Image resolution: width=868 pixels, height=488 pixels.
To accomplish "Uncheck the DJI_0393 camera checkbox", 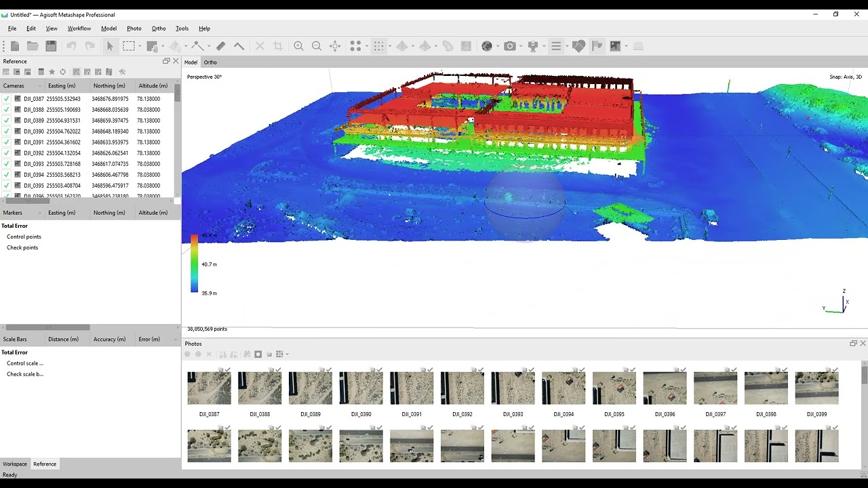I will pyautogui.click(x=6, y=164).
